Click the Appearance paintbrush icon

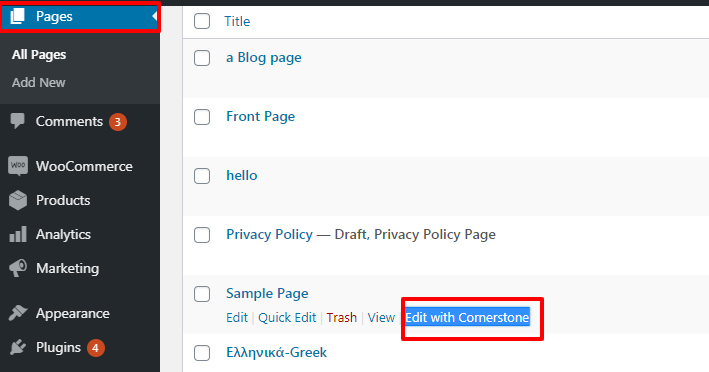[x=18, y=313]
